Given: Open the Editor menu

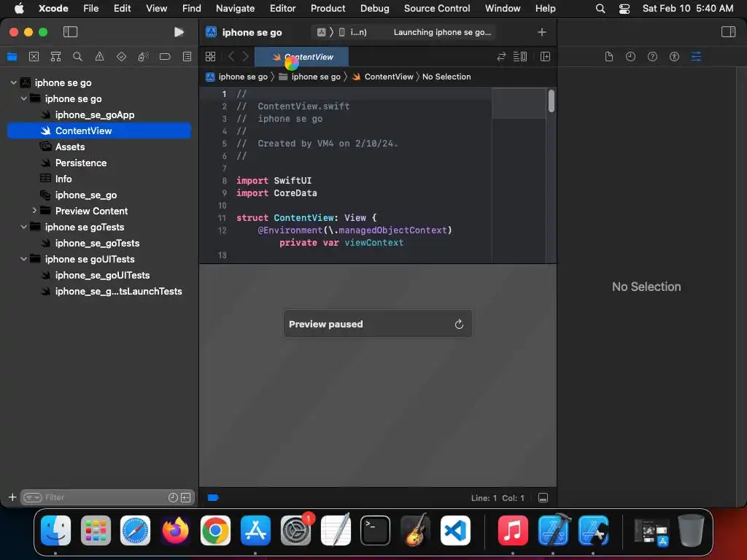Looking at the screenshot, I should pyautogui.click(x=282, y=8).
